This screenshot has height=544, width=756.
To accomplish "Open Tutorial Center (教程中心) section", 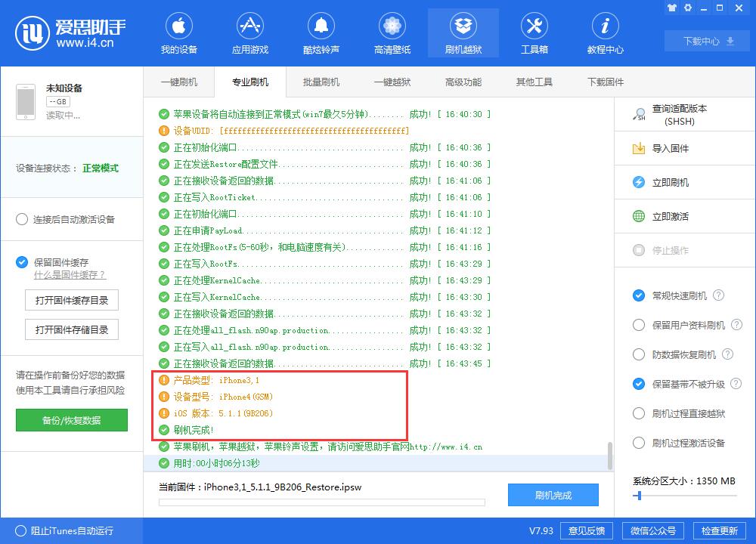I will 605,34.
